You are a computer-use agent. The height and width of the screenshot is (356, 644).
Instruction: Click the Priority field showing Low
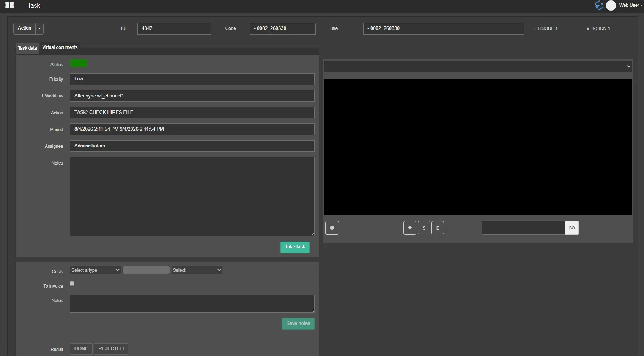point(192,79)
